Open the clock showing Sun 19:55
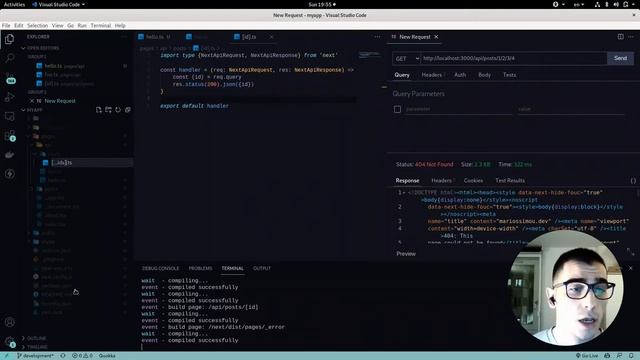The width and height of the screenshot is (640, 360). (322, 4)
